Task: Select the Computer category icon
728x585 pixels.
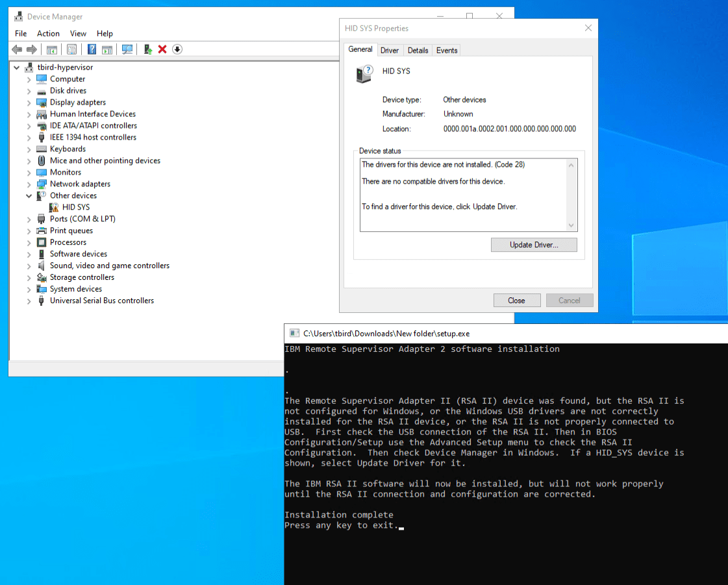Action: 42,79
